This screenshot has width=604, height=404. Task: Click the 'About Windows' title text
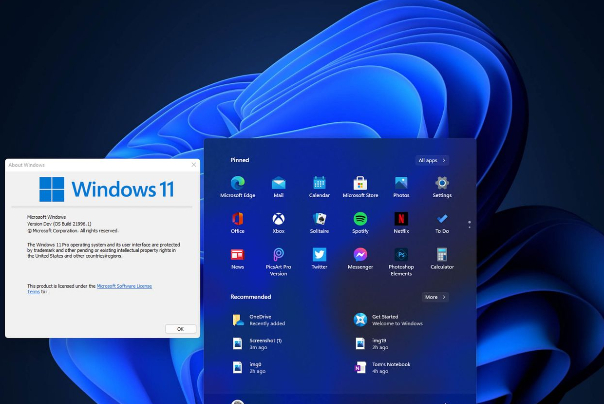click(27, 165)
